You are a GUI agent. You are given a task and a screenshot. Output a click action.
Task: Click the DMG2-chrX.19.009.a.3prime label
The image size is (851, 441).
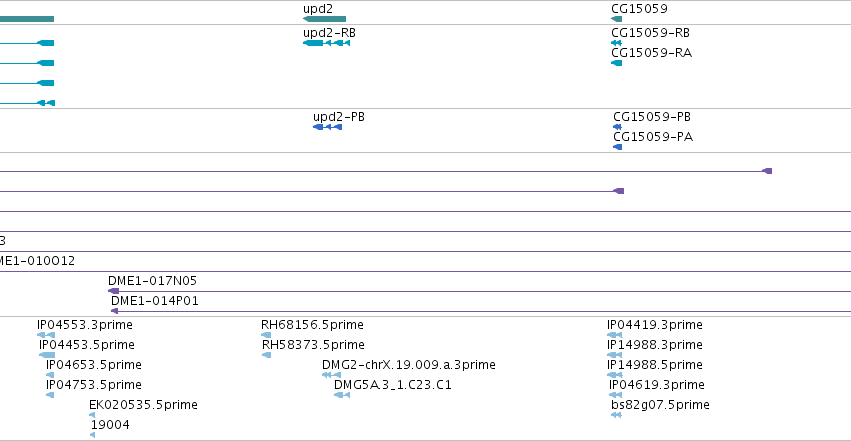[409, 365]
